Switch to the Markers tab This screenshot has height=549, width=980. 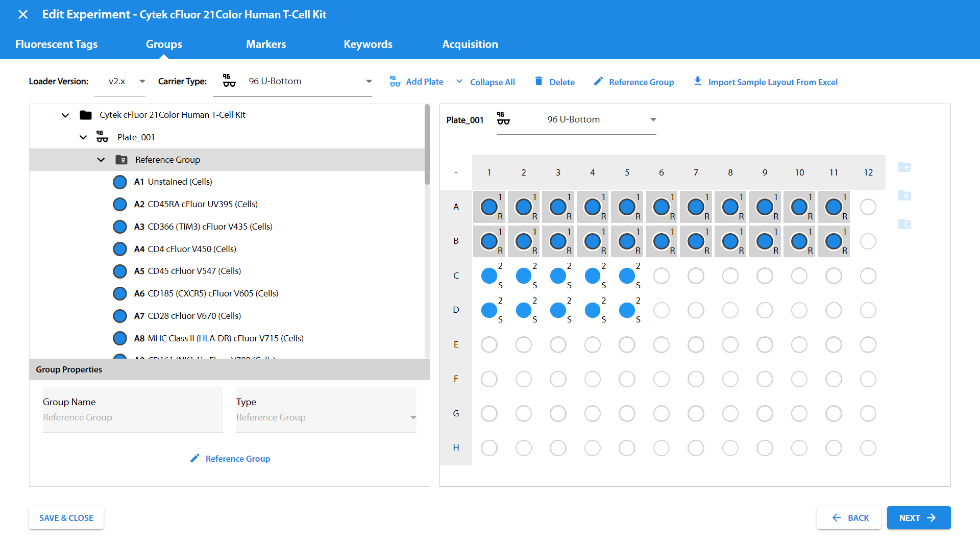pos(266,44)
